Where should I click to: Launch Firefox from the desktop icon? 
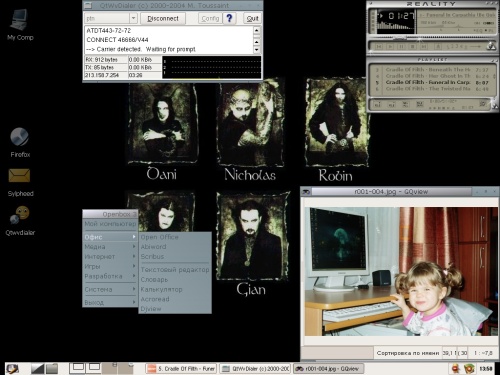pos(20,142)
